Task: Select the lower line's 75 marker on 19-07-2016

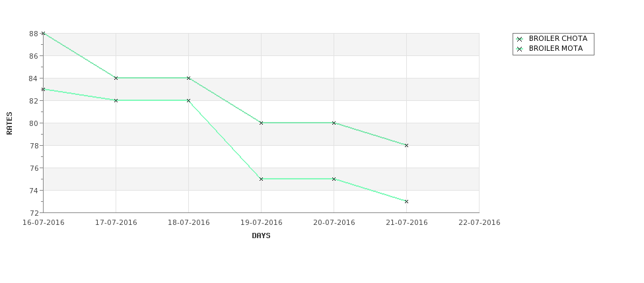Action: pos(261,179)
